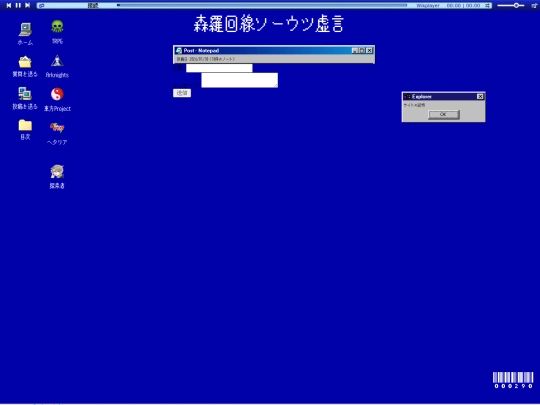Open the 探索者 character icon
Viewport: 540px width, 405px height.
click(x=57, y=172)
